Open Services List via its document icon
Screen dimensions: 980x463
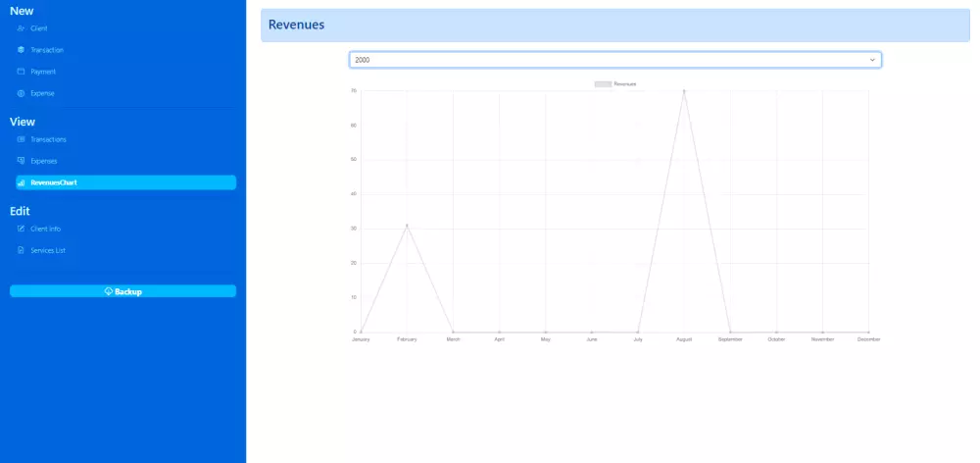(21, 250)
